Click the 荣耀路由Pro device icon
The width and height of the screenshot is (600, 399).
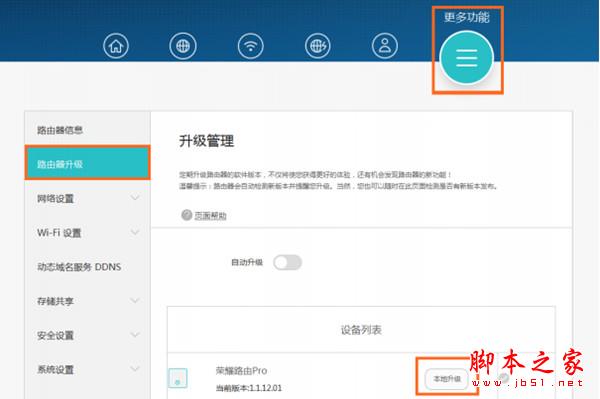(x=178, y=378)
